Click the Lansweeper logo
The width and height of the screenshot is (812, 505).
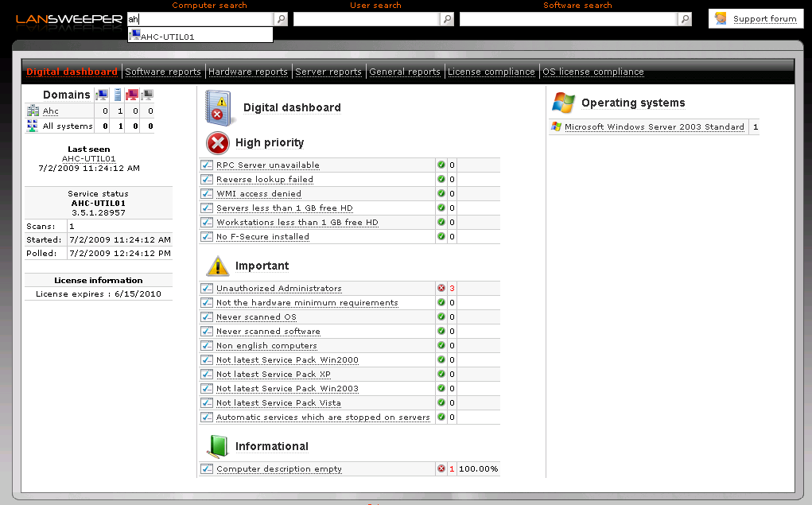(x=69, y=19)
